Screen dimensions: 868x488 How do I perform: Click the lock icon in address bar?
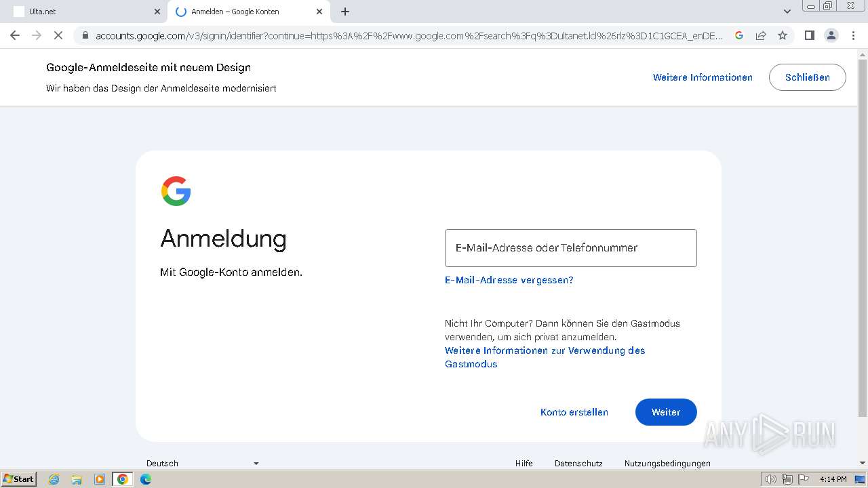tap(85, 35)
